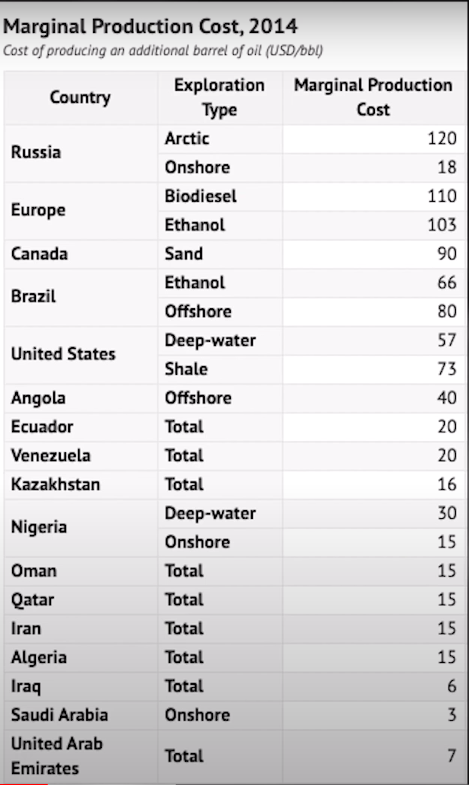469x785 pixels.
Task: Click the Exploration Type column header
Action: [220, 98]
